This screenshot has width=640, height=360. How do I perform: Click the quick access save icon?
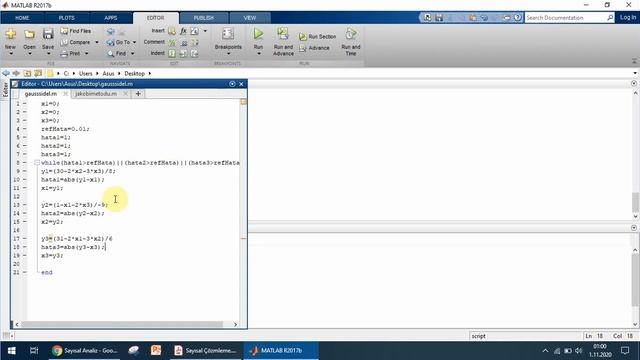pyautogui.click(x=439, y=18)
